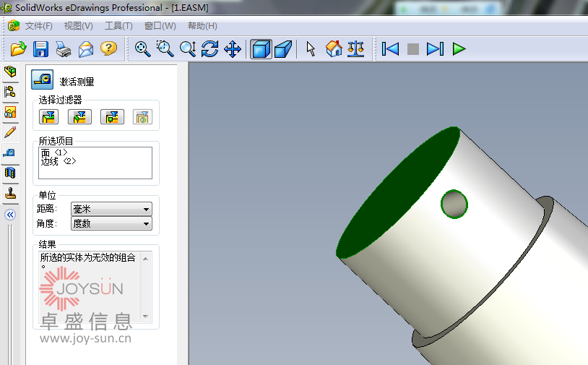Click scroll down arrow in 结果 box
The image size is (588, 365).
145,317
